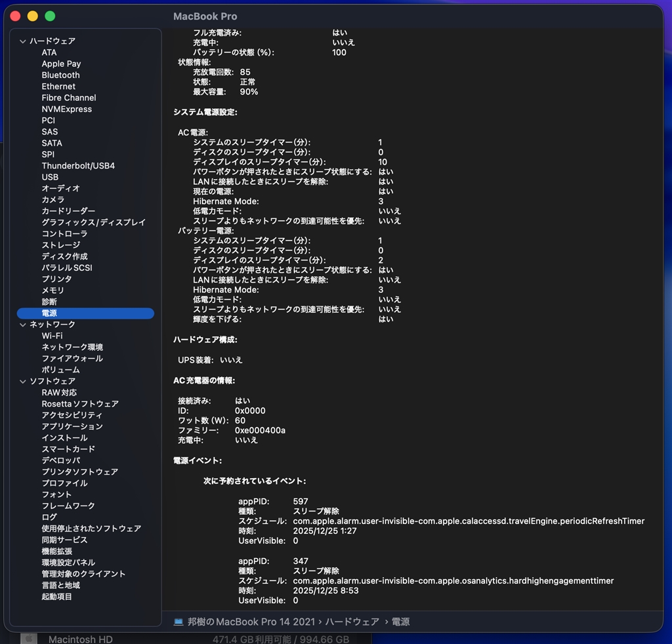Select プリンタソフトウェア in the sidebar
Image resolution: width=672 pixels, height=644 pixels.
pyautogui.click(x=80, y=472)
